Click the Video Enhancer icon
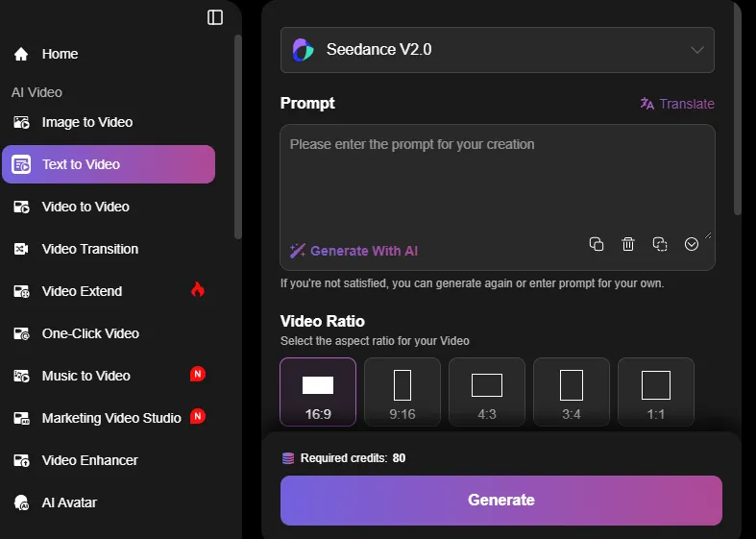 [21, 460]
